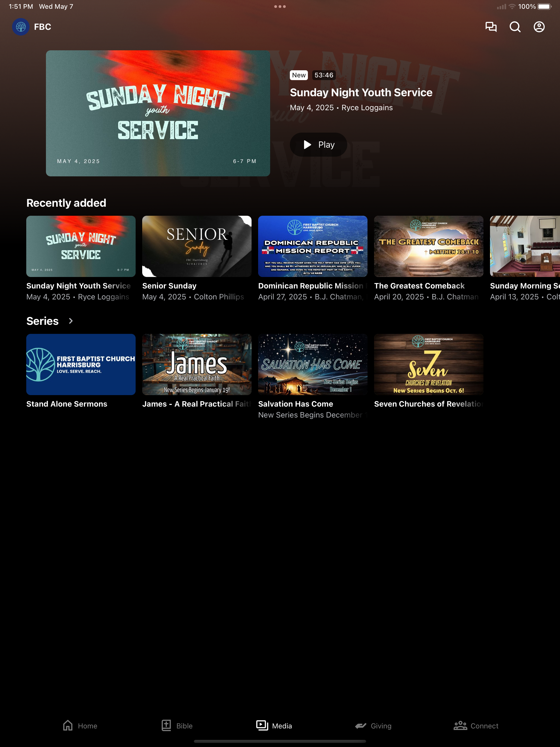Tap the Wi-Fi status icon
This screenshot has height=747, width=560.
tap(512, 6)
